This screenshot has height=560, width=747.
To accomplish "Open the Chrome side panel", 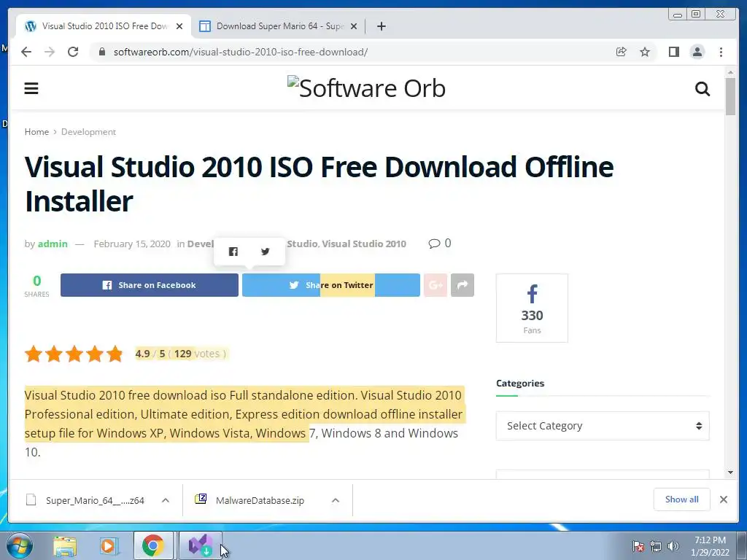I will (x=673, y=52).
